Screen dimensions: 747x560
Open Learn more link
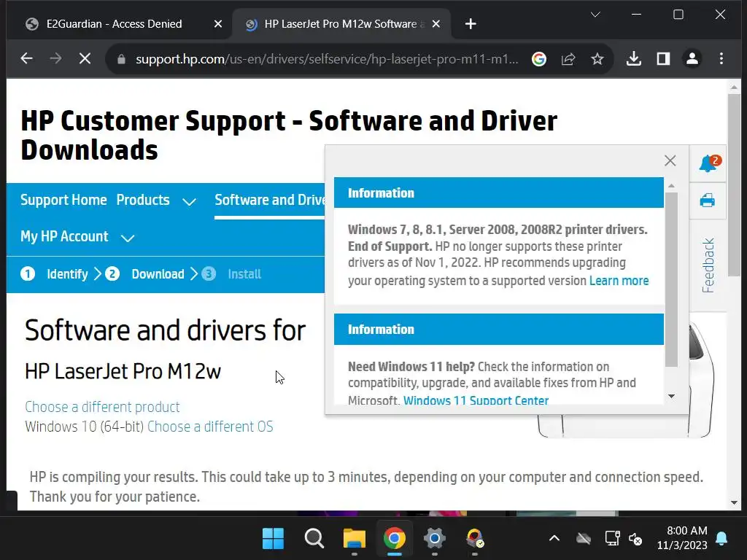coord(619,281)
